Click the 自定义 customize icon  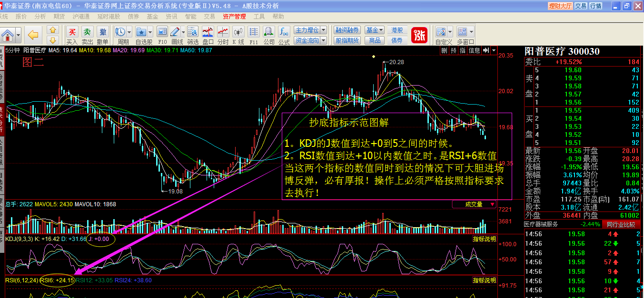[x=441, y=32]
